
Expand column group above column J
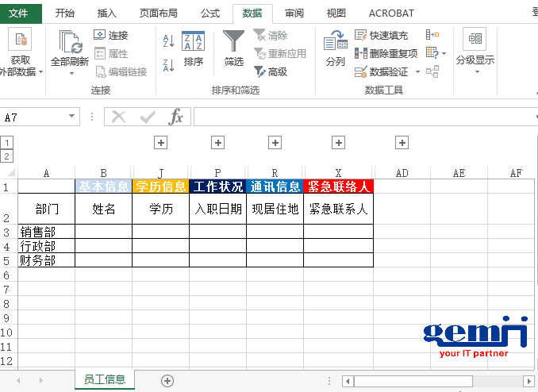(160, 143)
